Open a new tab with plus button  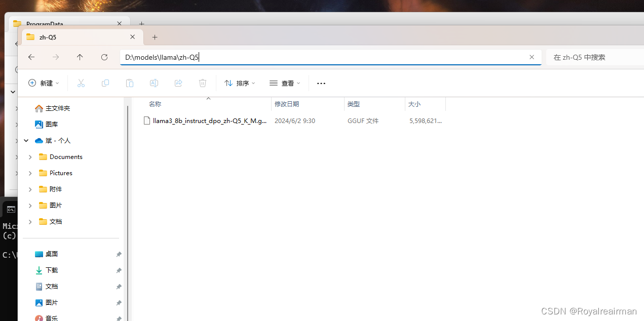155,37
